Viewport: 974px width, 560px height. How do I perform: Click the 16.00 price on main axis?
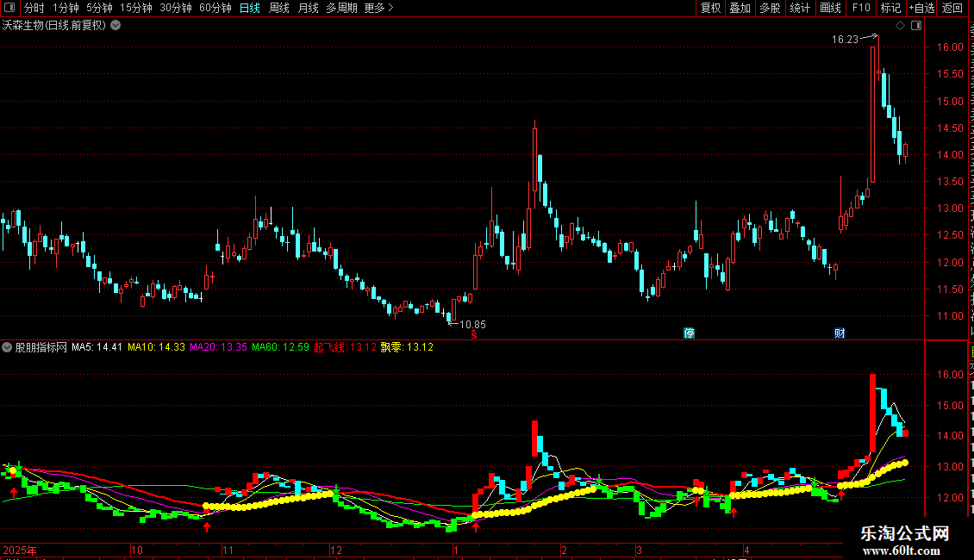coord(951,47)
